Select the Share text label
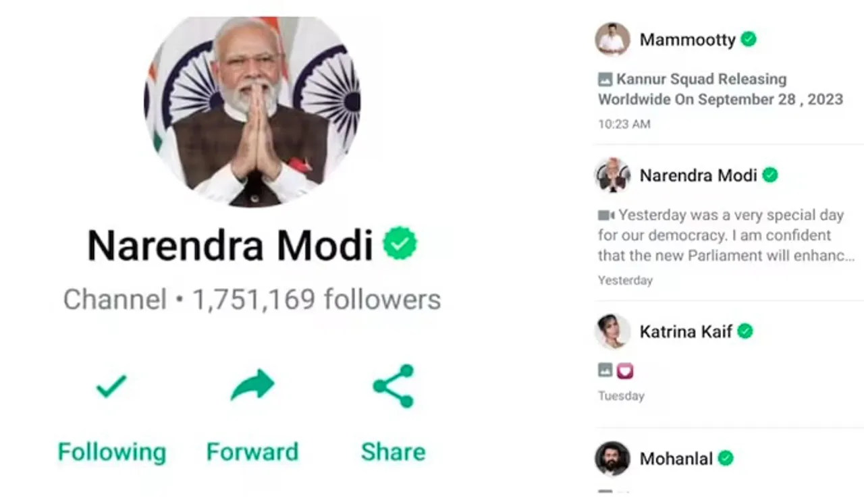Image resolution: width=864 pixels, height=504 pixels. [394, 451]
